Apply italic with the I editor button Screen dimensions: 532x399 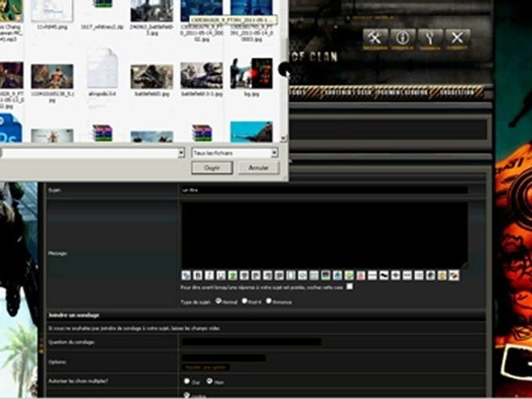click(x=209, y=275)
